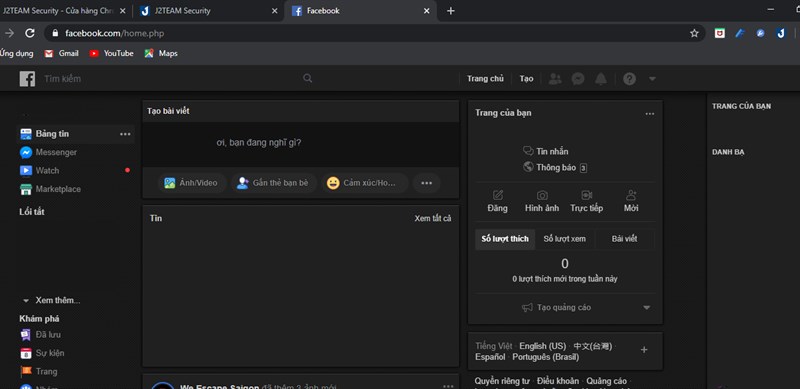Image resolution: width=800 pixels, height=389 pixels.
Task: Open a new browser tab
Action: [x=451, y=11]
